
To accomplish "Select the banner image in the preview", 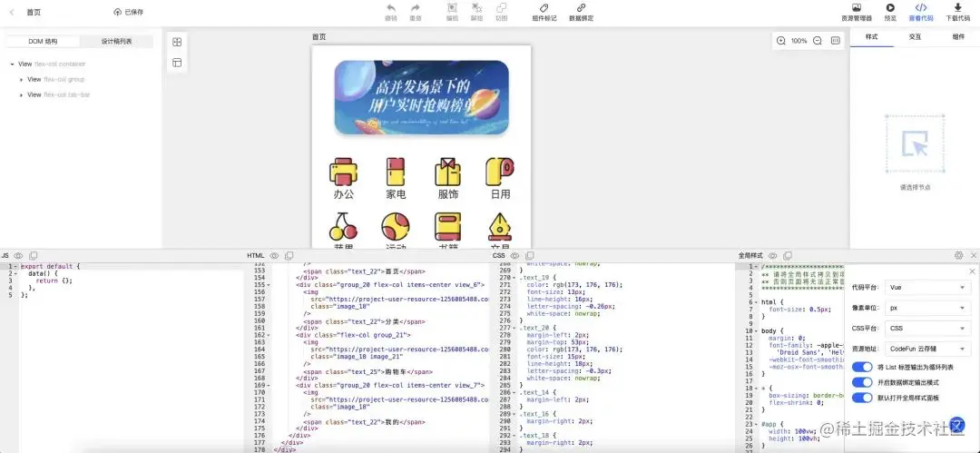I will (x=421, y=98).
